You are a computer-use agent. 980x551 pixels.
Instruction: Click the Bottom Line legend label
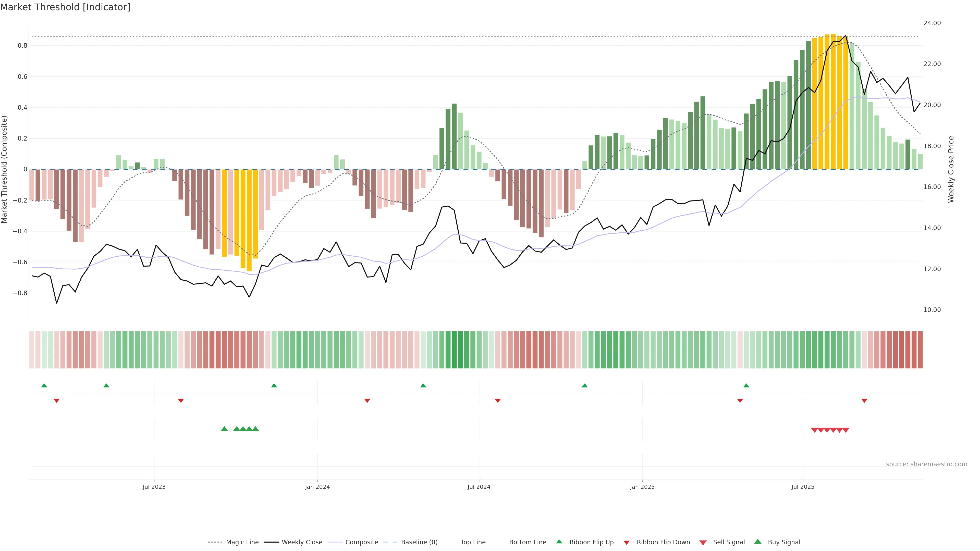pos(527,542)
